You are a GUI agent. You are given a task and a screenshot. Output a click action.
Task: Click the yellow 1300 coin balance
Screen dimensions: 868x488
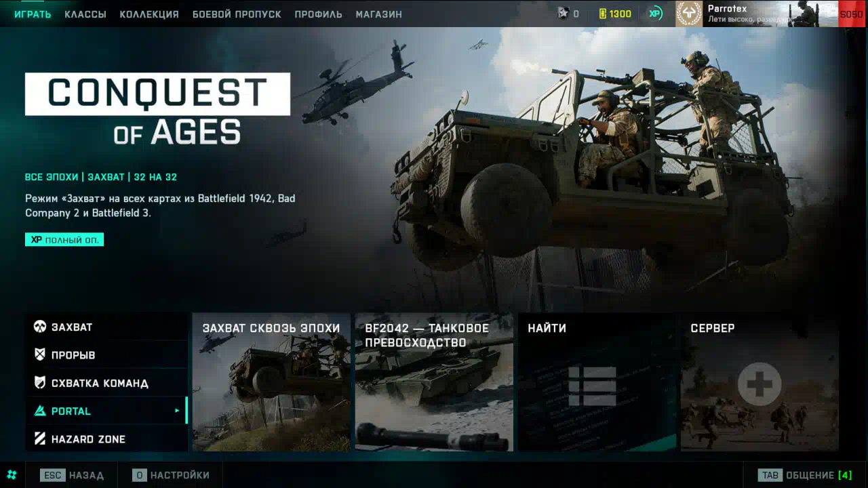coord(615,14)
